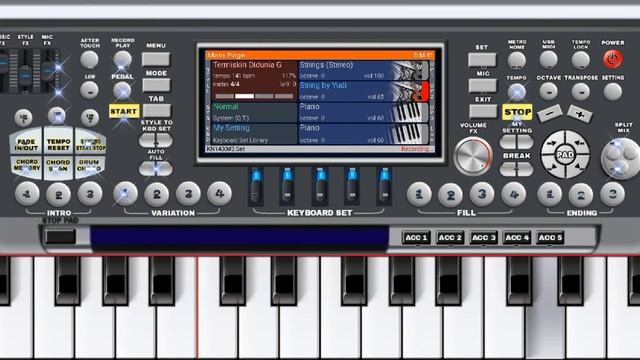The height and width of the screenshot is (360, 640).
Task: Adjust first Keyboard Set slider
Action: (x=256, y=186)
